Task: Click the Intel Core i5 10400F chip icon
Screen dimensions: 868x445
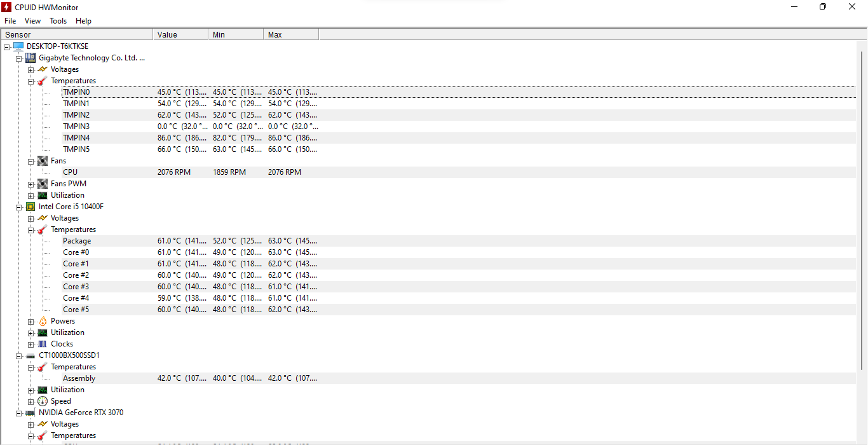Action: pyautogui.click(x=31, y=207)
